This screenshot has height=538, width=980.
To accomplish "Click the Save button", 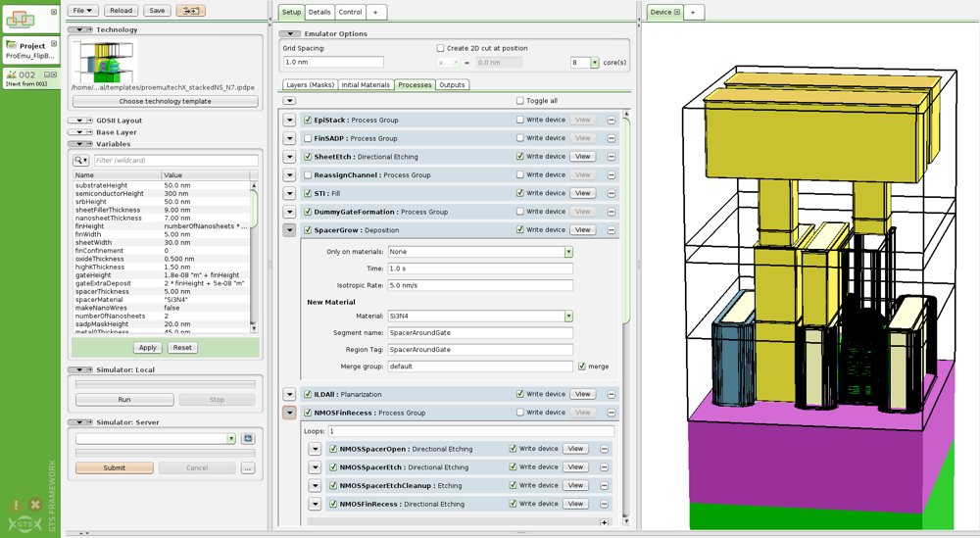I will 158,11.
